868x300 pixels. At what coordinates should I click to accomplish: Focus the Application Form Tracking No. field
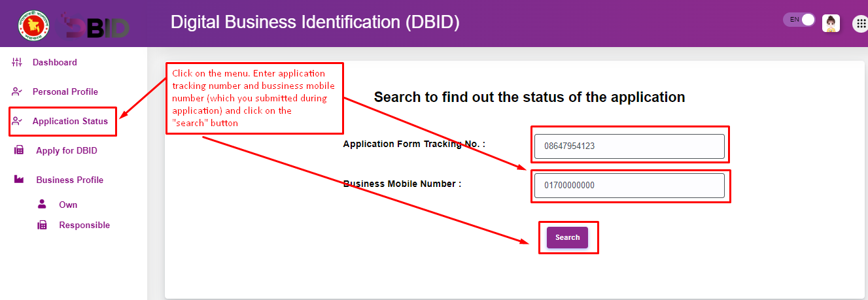[629, 146]
